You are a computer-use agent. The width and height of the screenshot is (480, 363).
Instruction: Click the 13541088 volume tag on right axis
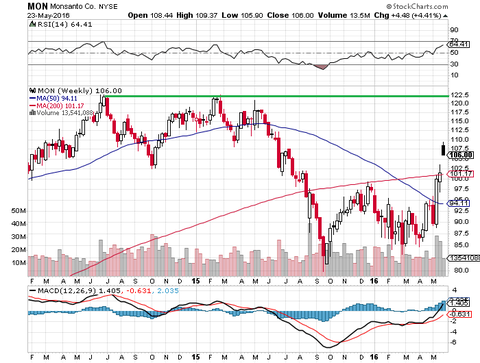[463, 258]
